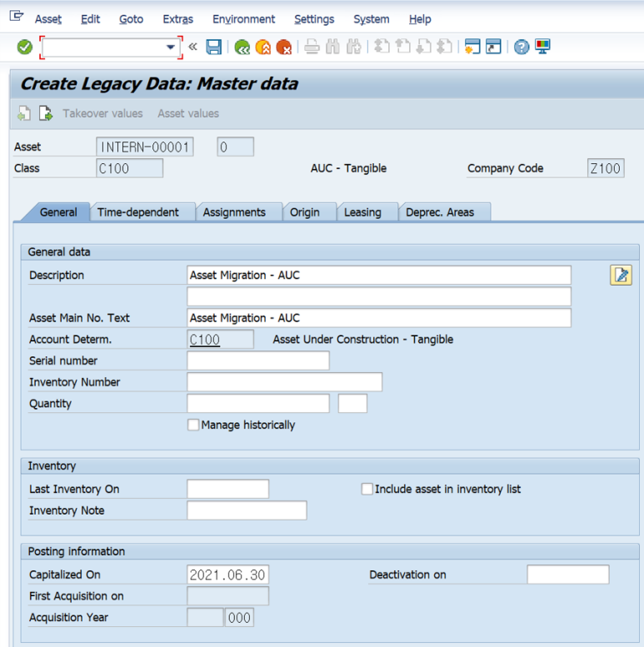
Task: Enable the Manage historically checkbox
Action: tap(193, 425)
